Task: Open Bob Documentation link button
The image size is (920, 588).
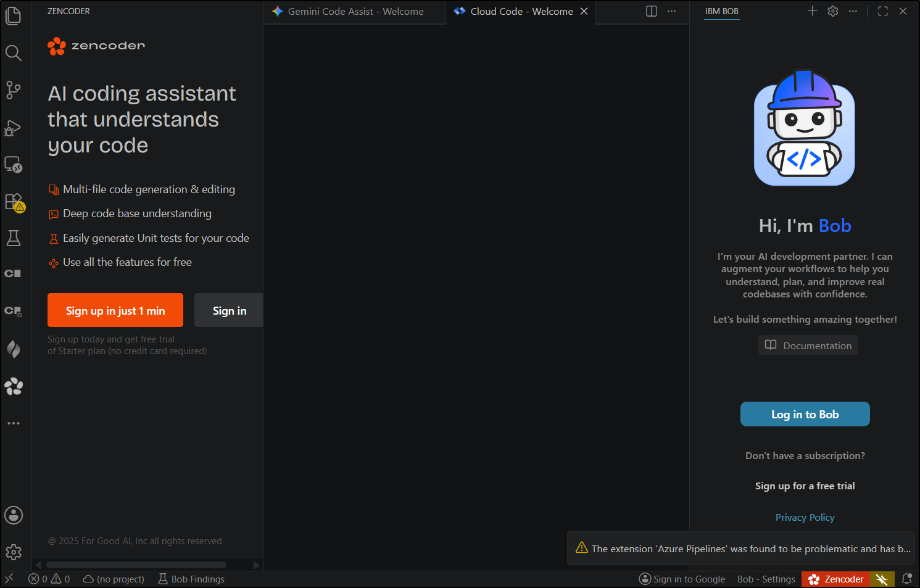Action: (808, 346)
